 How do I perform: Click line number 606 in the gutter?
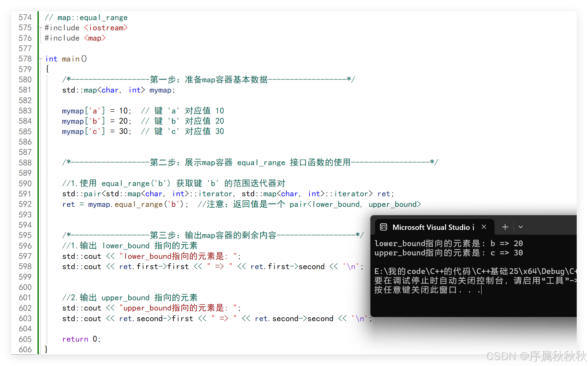25,349
